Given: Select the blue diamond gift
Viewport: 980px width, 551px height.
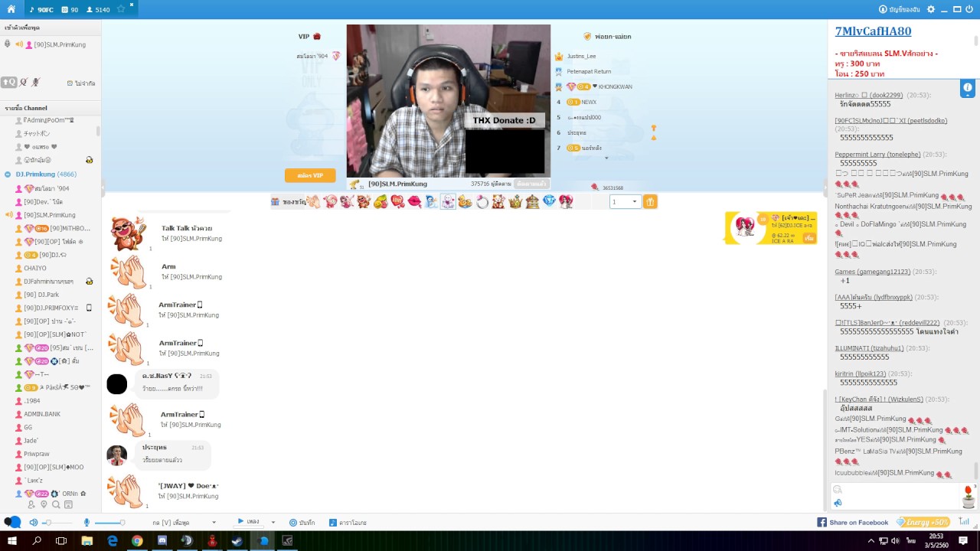Looking at the screenshot, I should pyautogui.click(x=549, y=201).
